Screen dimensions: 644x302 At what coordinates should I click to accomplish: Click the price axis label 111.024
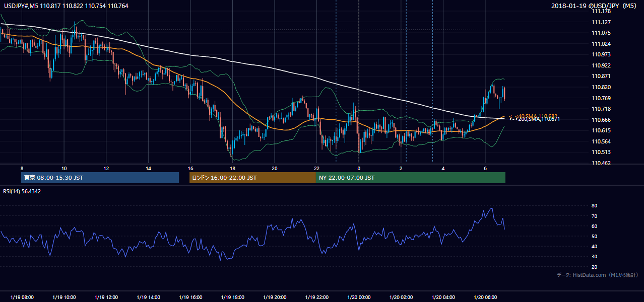tap(602, 44)
